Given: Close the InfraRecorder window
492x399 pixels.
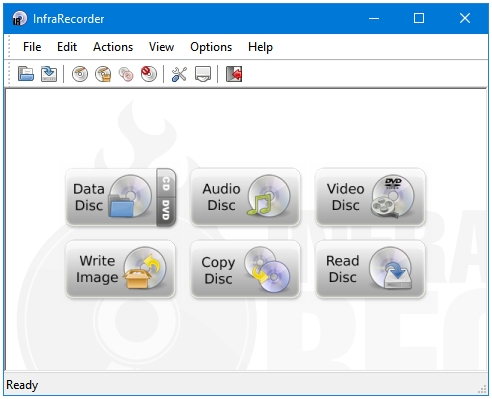Looking at the screenshot, I should click(x=465, y=18).
